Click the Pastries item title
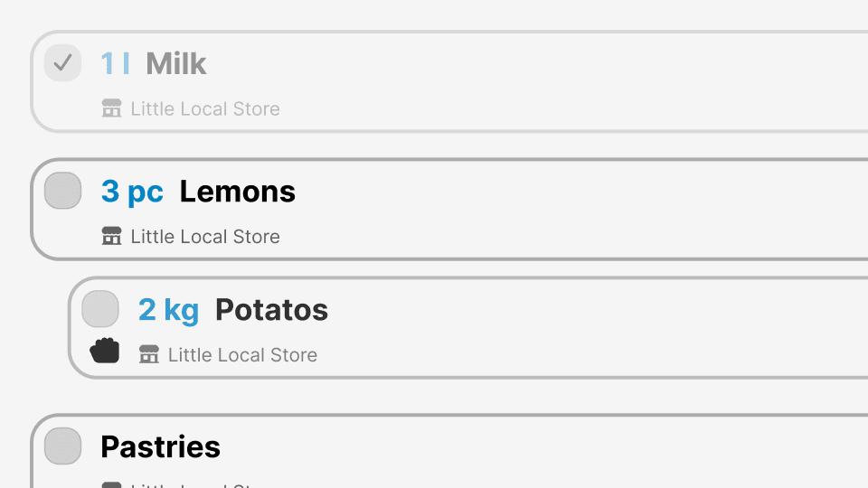The height and width of the screenshot is (488, 868). click(160, 446)
